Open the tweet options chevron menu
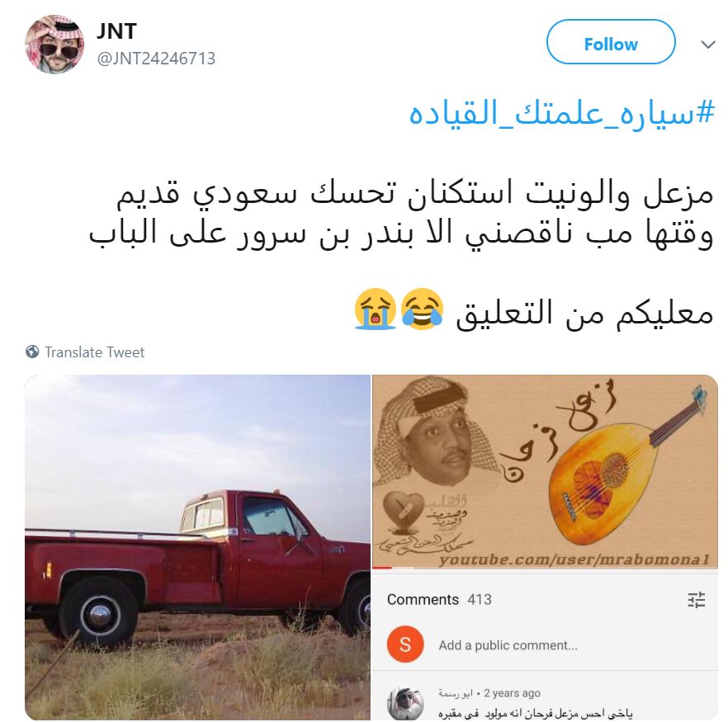Screen dimensions: 728x722 click(x=707, y=45)
